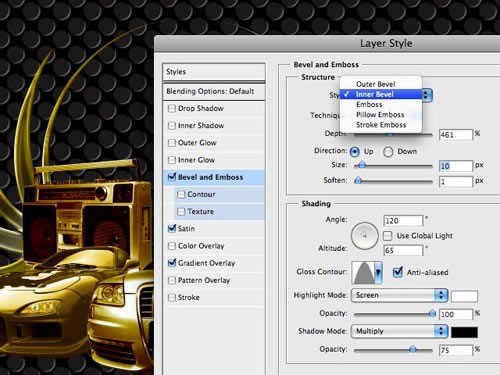Open the Gloss Contour curve thumbnail
500x375 pixels.
(363, 273)
